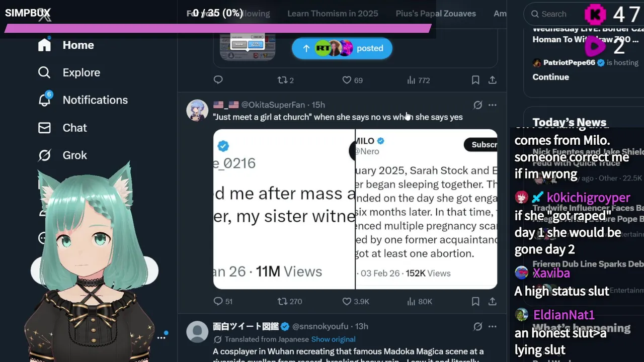Open more options on OkitaSuperFan post
Screen dimensions: 644x362
493,105
